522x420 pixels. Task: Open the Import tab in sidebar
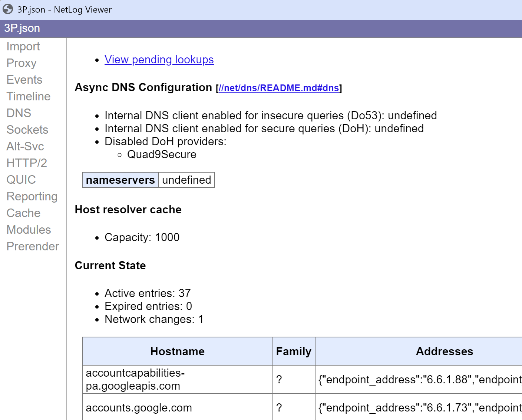(x=23, y=46)
